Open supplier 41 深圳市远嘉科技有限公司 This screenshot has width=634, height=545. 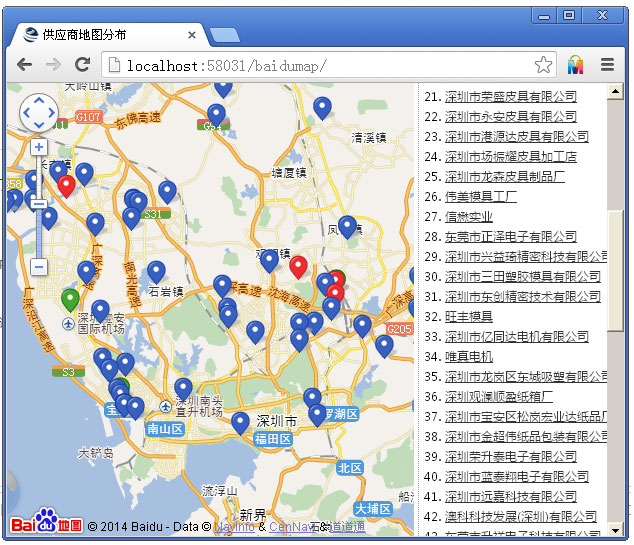[x=511, y=497]
